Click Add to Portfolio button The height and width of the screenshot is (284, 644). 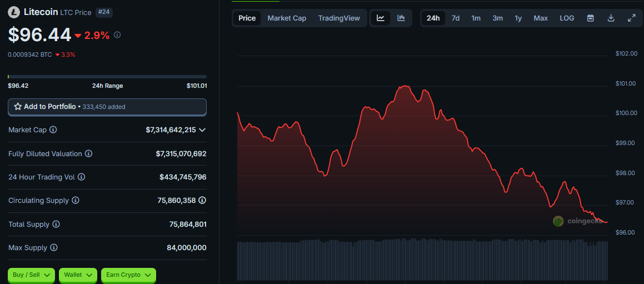[x=107, y=107]
